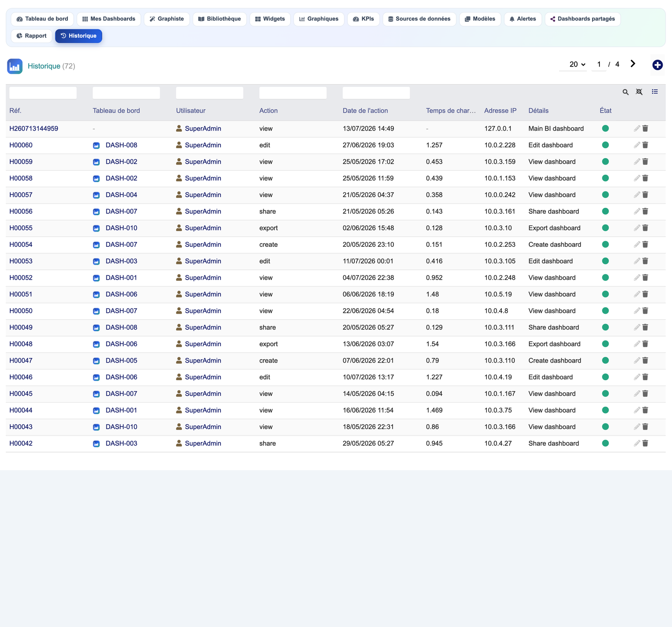The height and width of the screenshot is (627, 672).
Task: Delete record H00060 with its trash icon
Action: pyautogui.click(x=645, y=145)
